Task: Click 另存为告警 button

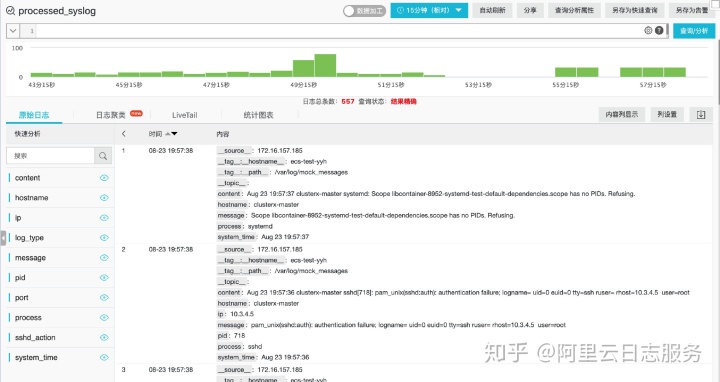Action: (692, 10)
